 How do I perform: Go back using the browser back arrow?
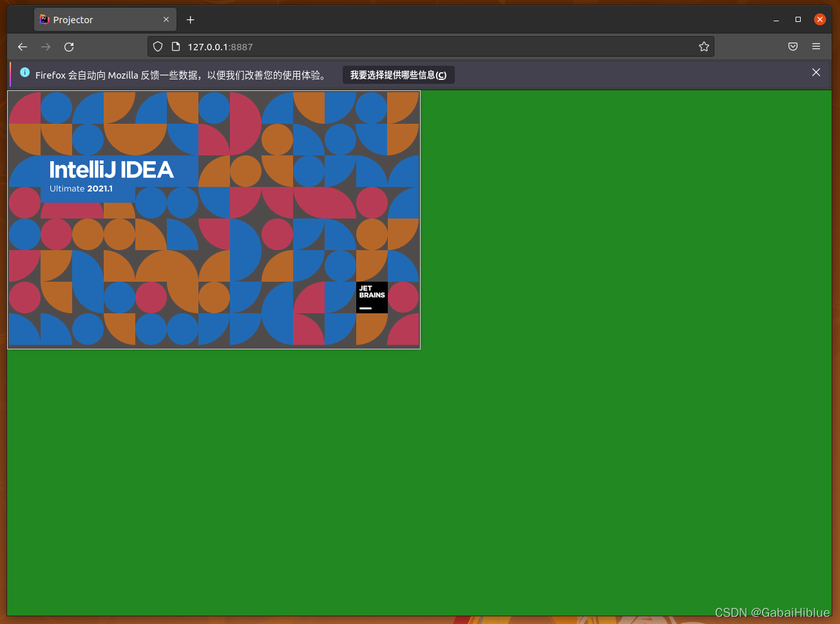(23, 46)
